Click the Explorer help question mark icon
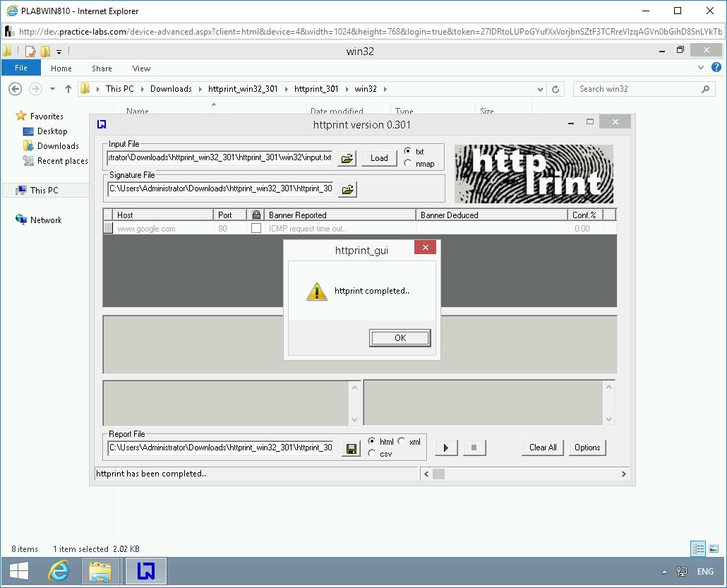The image size is (727, 588). click(x=716, y=68)
